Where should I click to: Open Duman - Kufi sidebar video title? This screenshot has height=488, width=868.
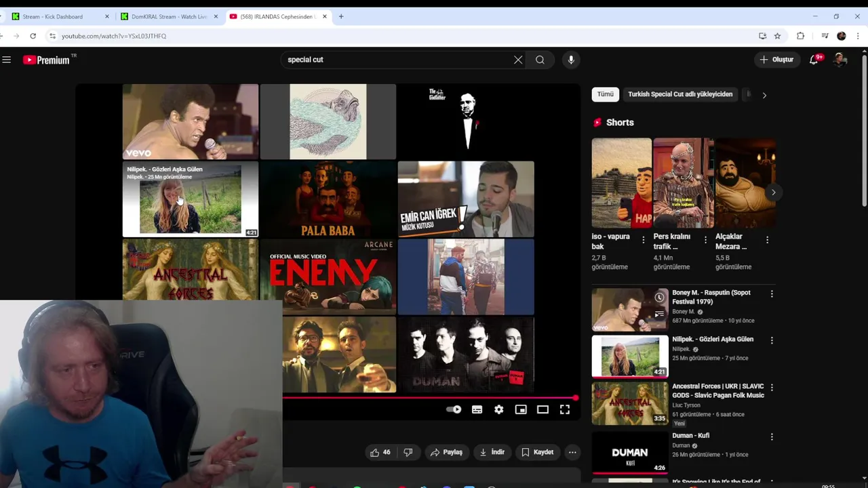690,436
